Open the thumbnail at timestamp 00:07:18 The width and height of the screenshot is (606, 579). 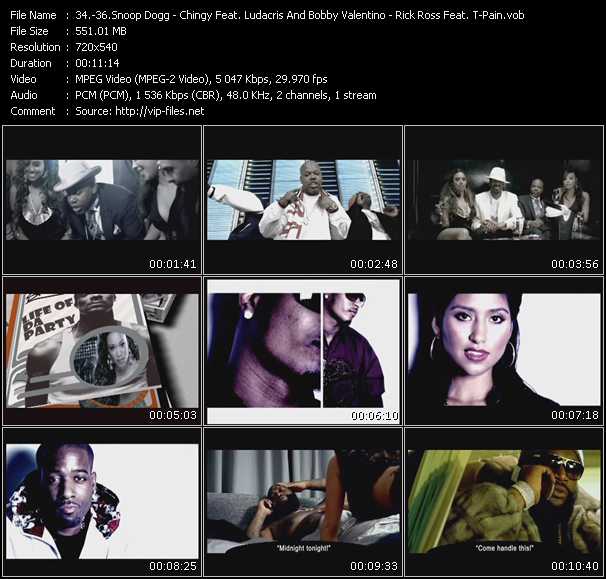[x=504, y=351]
